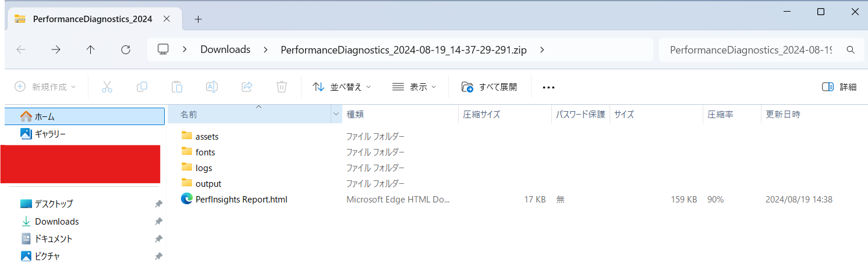The width and height of the screenshot is (868, 263).
Task: Click the Share icon in toolbar
Action: 247,87
